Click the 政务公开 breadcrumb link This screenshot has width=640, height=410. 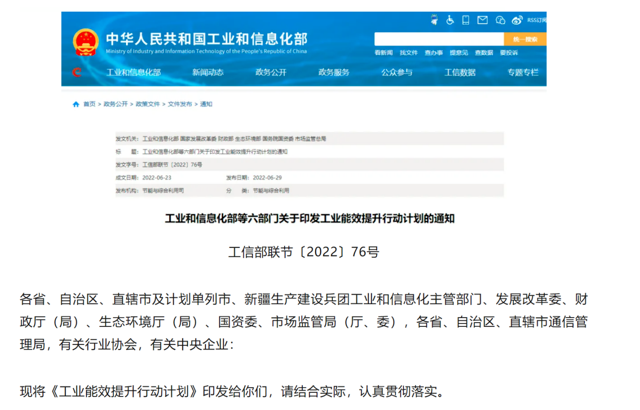116,104
